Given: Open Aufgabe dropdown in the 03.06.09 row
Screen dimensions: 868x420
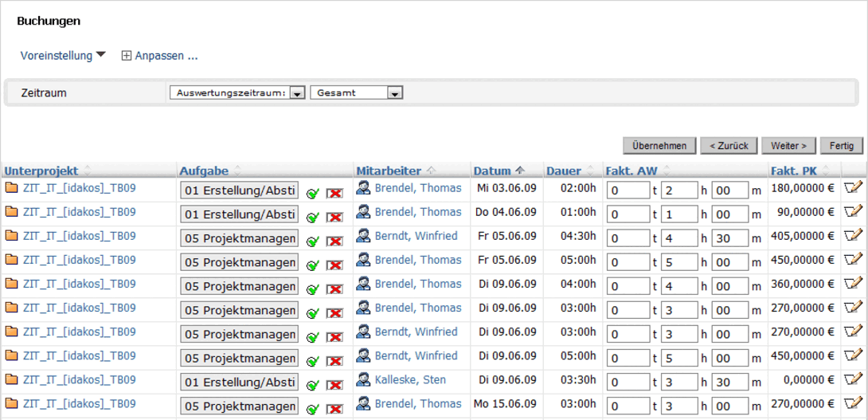Looking at the screenshot, I should tap(239, 190).
